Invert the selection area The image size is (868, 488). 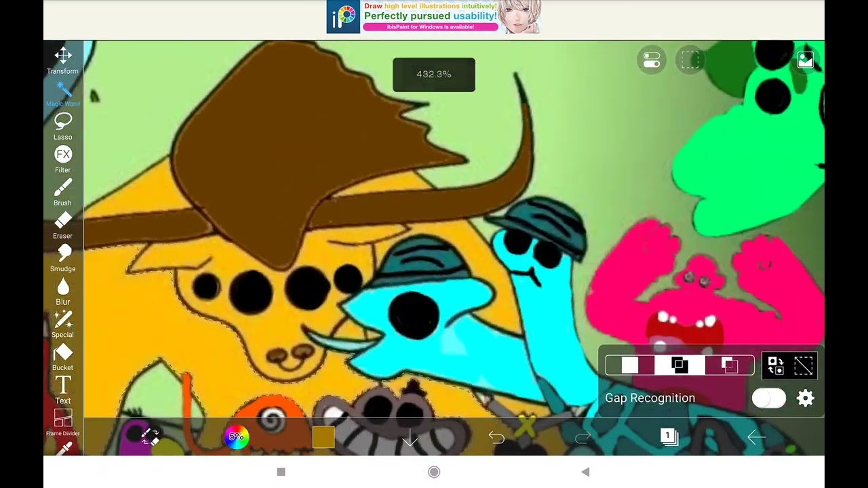point(776,366)
